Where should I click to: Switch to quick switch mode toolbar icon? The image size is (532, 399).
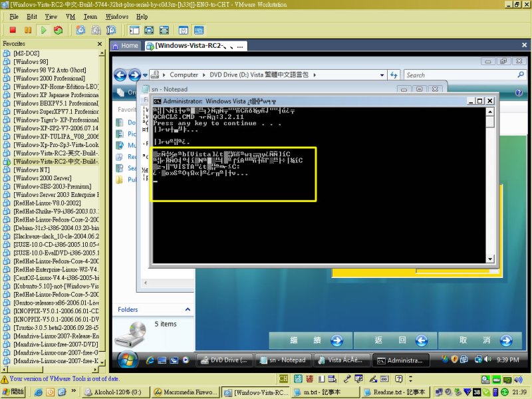click(x=149, y=30)
